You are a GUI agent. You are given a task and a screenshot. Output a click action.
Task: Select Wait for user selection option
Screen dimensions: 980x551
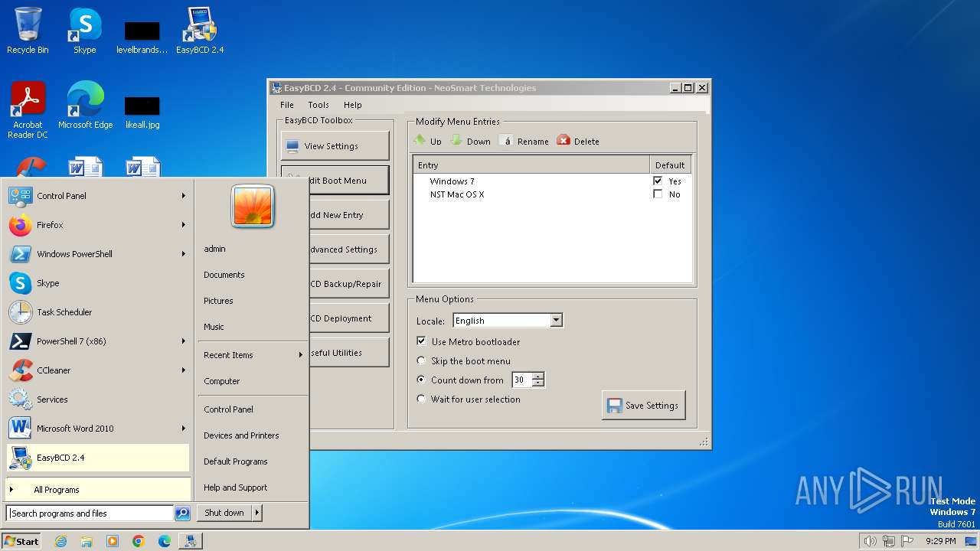tap(421, 399)
